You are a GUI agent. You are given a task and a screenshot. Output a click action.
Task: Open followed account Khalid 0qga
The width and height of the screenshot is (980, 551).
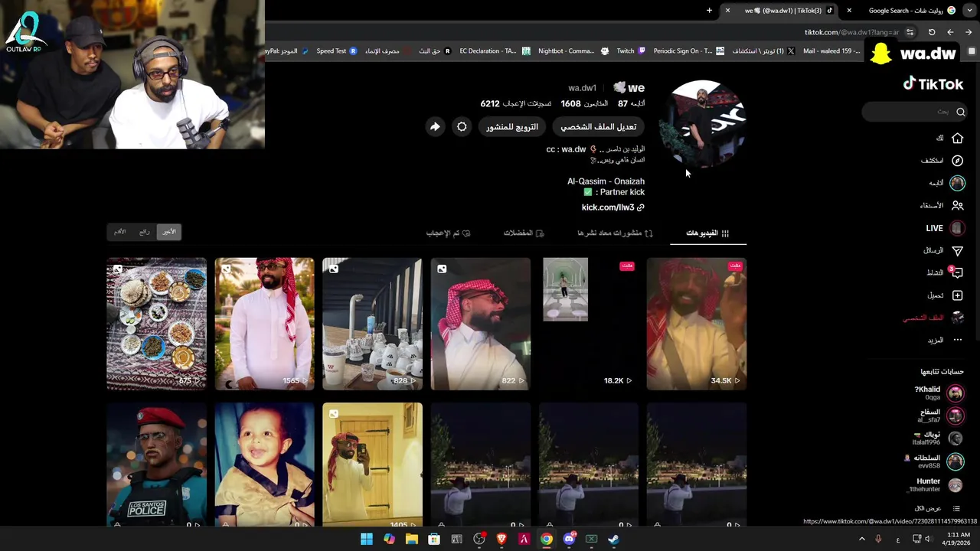click(x=938, y=393)
